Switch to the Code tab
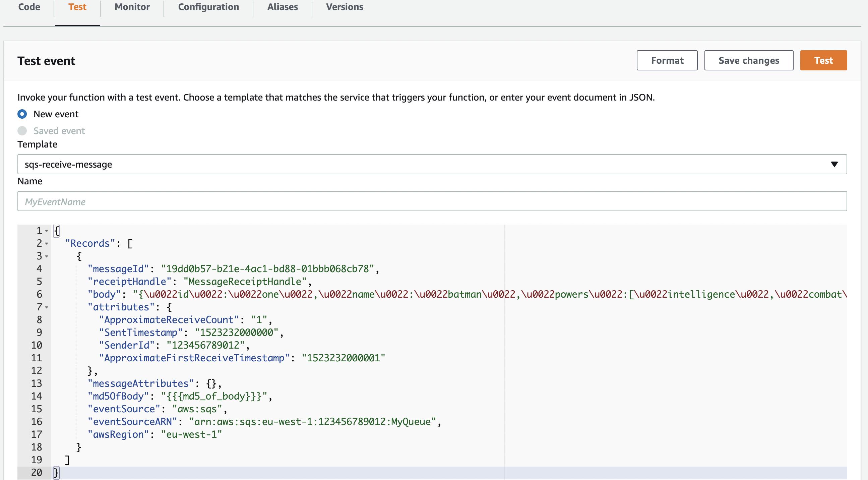Image resolution: width=868 pixels, height=480 pixels. tap(29, 7)
